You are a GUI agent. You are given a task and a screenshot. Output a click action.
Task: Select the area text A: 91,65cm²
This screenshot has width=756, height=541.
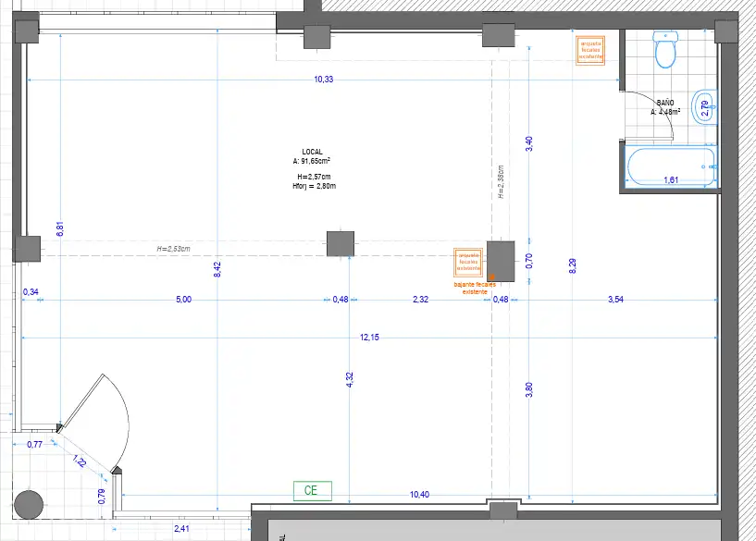312,161
